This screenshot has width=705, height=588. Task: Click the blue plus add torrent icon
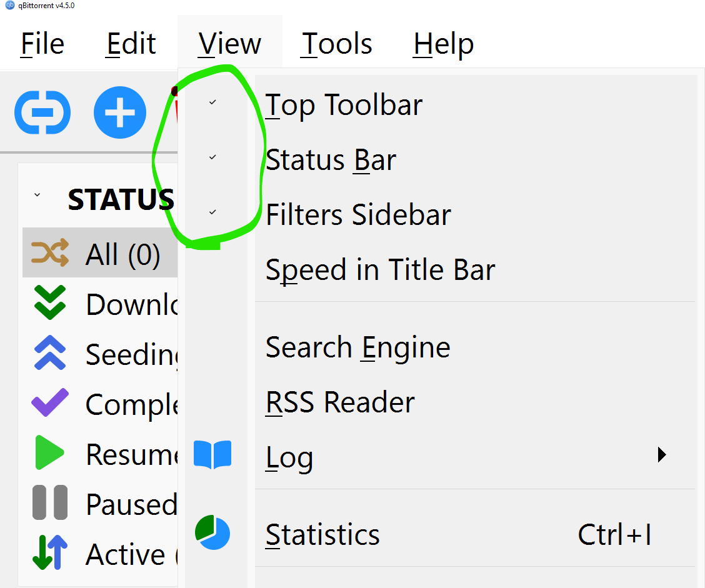119,112
